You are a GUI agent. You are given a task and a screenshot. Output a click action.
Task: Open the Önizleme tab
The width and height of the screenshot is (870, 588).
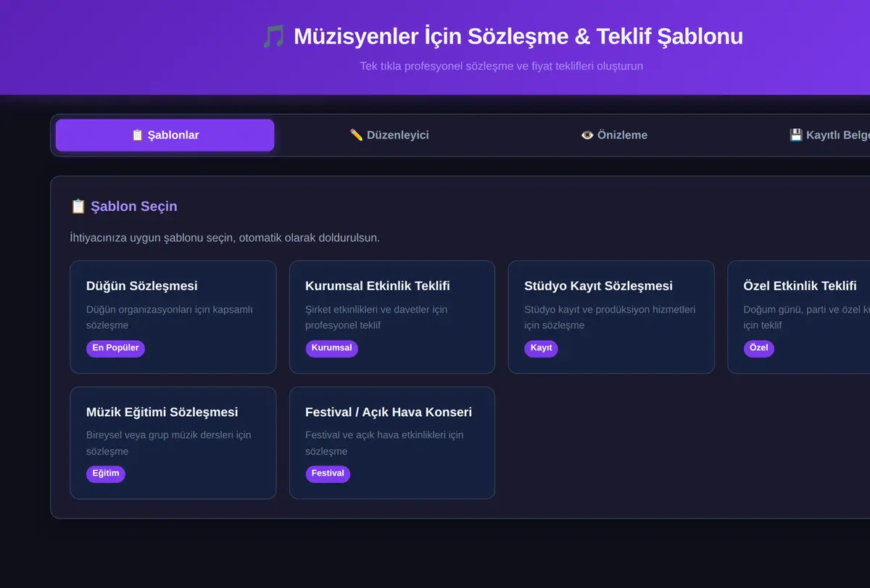(614, 135)
